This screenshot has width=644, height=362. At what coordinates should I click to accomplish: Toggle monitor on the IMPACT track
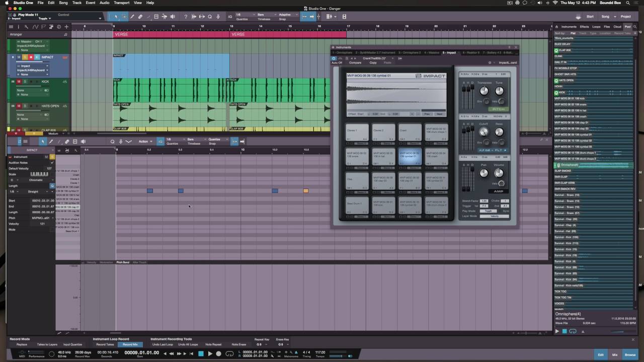(x=37, y=57)
